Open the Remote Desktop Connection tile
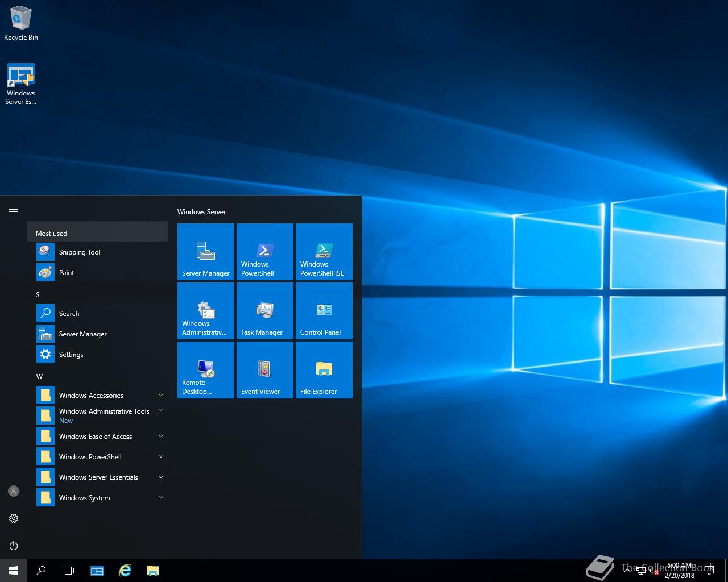 pyautogui.click(x=206, y=370)
